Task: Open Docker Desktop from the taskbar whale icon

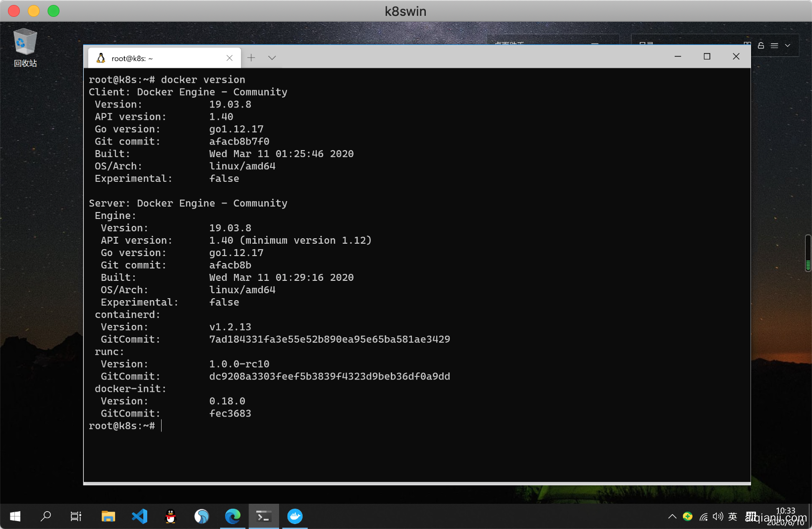Action: coord(295,517)
